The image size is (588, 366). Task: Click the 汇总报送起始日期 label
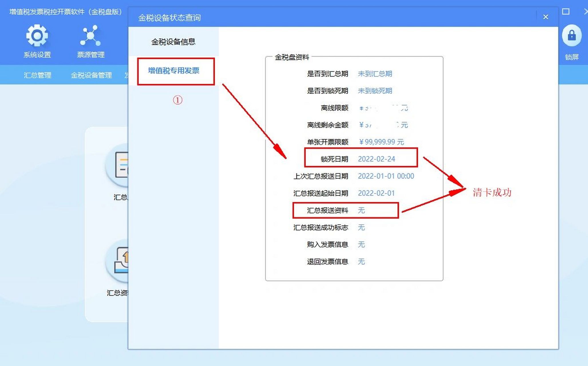(x=321, y=193)
